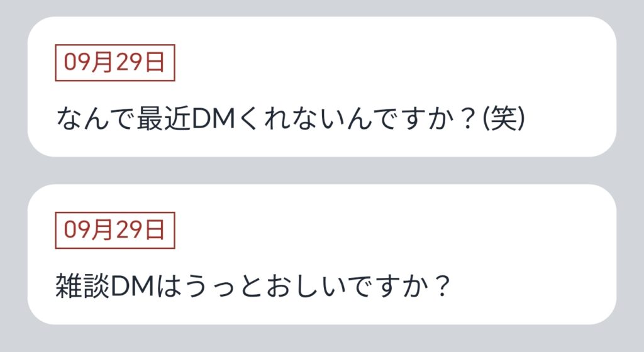Click the 09月29日 date badge on bottom card
This screenshot has height=352, width=644.
tap(115, 231)
